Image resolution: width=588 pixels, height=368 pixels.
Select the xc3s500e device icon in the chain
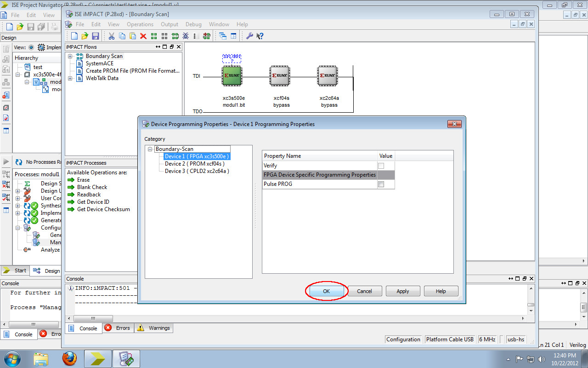coord(232,75)
